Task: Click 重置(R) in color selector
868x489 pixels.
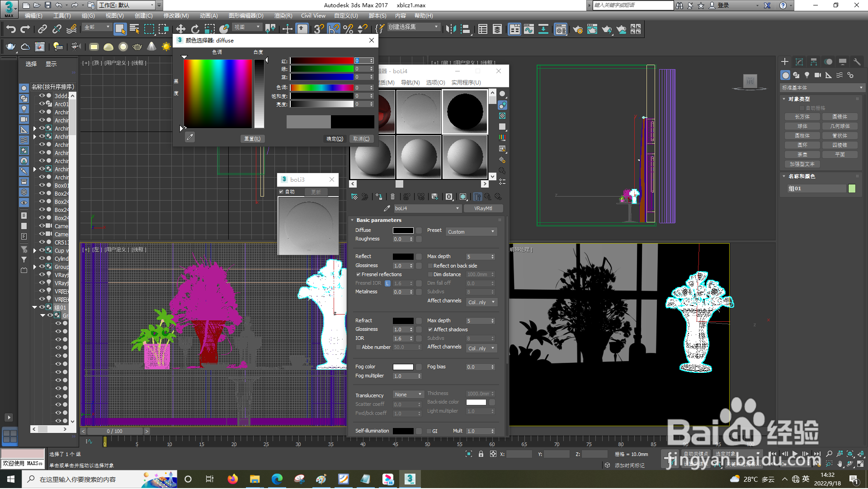Action: pos(252,139)
